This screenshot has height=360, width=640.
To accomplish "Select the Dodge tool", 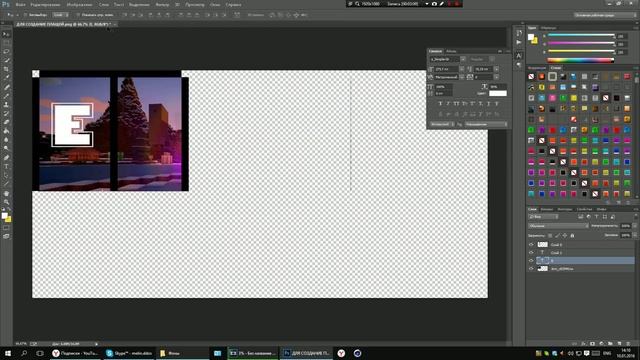I will coord(6,149).
